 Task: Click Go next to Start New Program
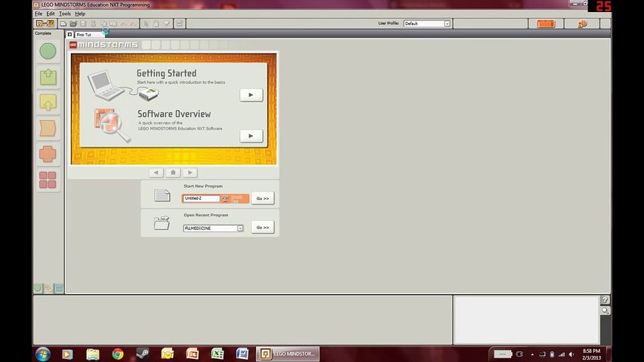[x=263, y=198]
